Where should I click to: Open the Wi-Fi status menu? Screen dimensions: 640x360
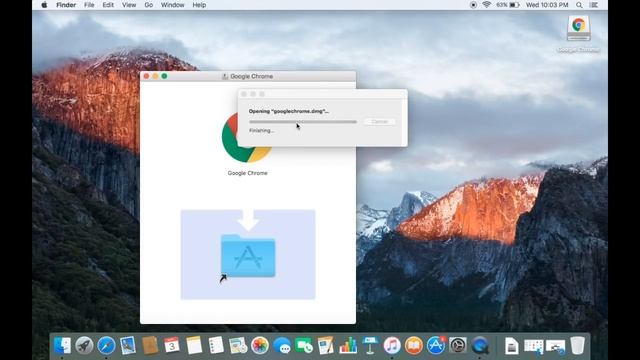487,5
